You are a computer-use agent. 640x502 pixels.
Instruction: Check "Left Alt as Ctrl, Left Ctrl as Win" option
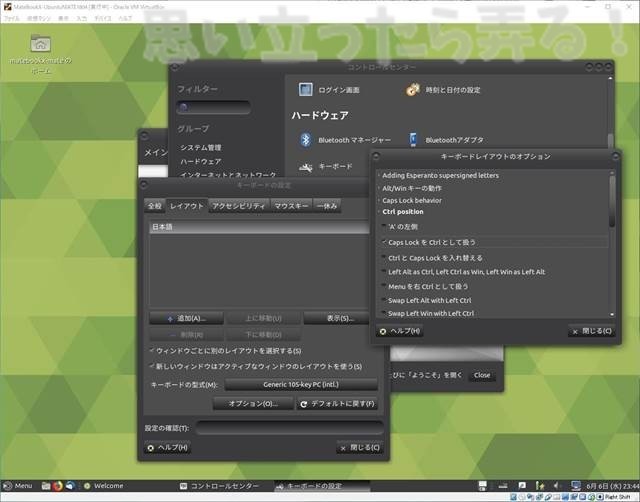point(384,272)
